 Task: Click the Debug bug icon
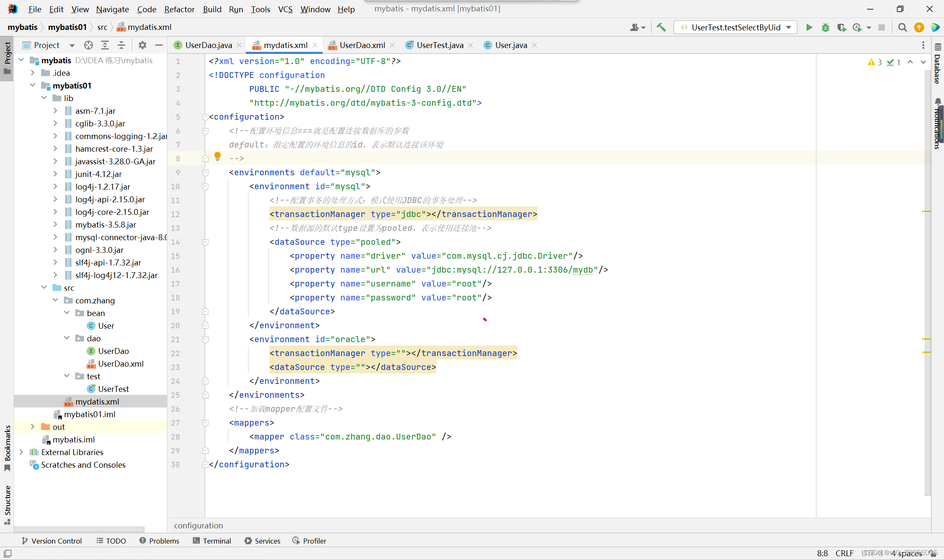(825, 27)
